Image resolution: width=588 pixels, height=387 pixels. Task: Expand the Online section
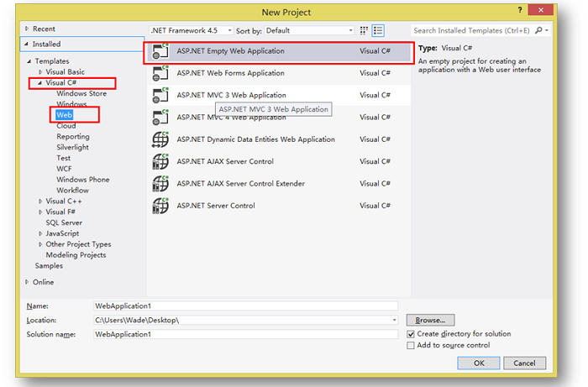(27, 282)
